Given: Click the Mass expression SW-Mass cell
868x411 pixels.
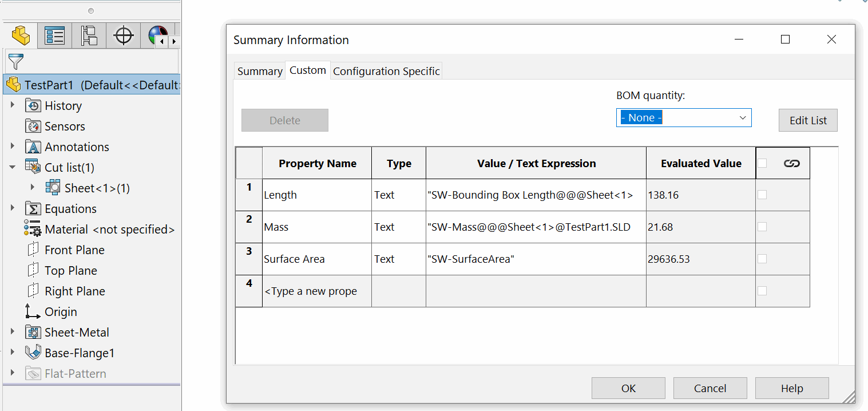Looking at the screenshot, I should 536,227.
